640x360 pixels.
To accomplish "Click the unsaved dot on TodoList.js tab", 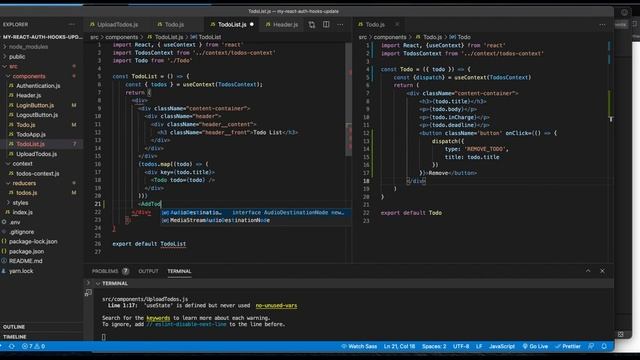I will [252, 24].
